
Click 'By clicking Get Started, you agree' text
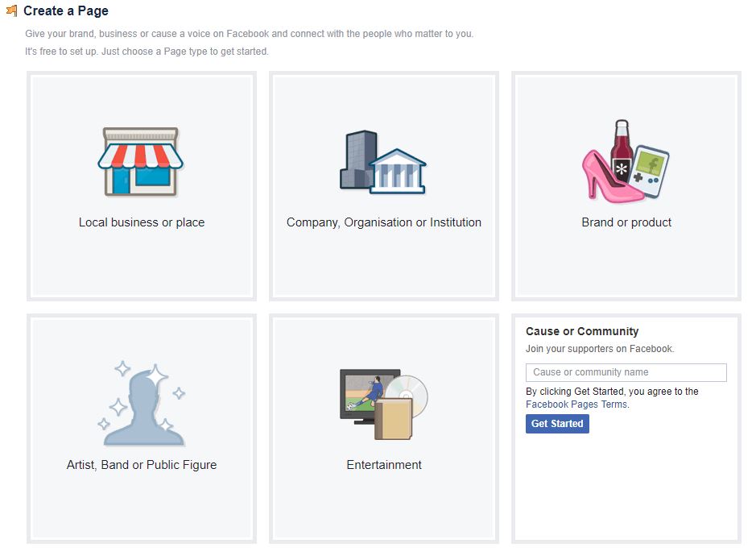(x=612, y=391)
